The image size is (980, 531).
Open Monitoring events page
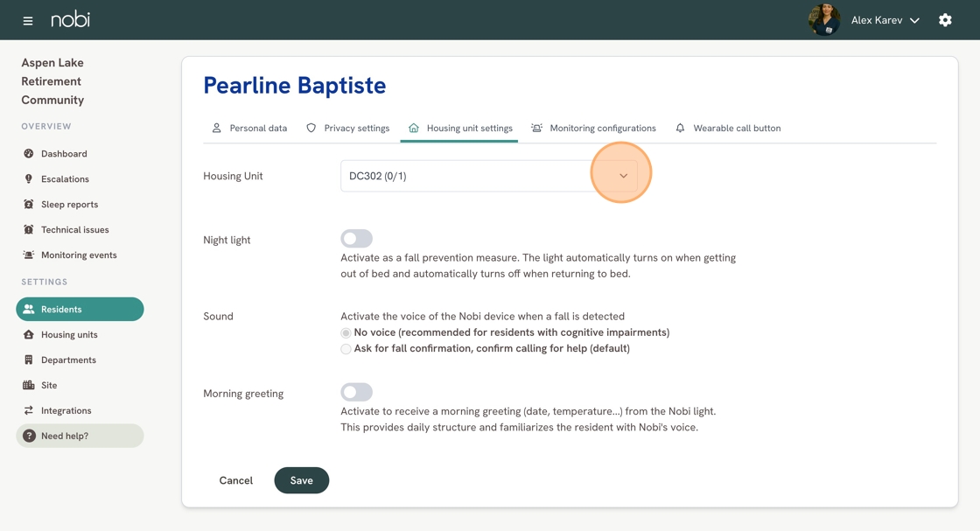(x=80, y=255)
